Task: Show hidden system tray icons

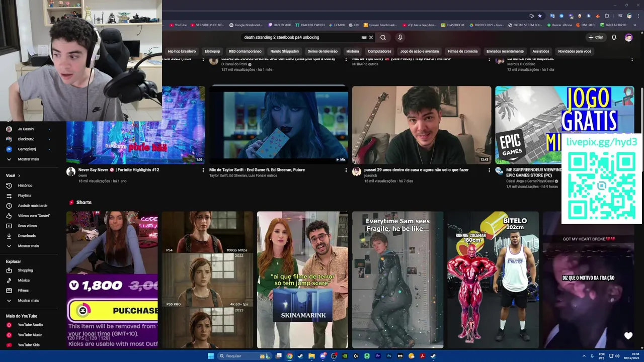Action: coord(584,356)
